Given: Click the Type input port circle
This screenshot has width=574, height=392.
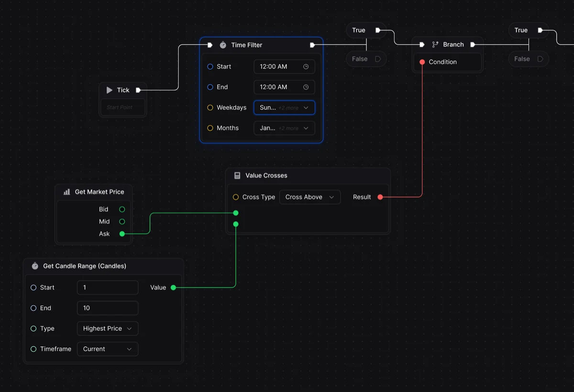Looking at the screenshot, I should (x=33, y=328).
